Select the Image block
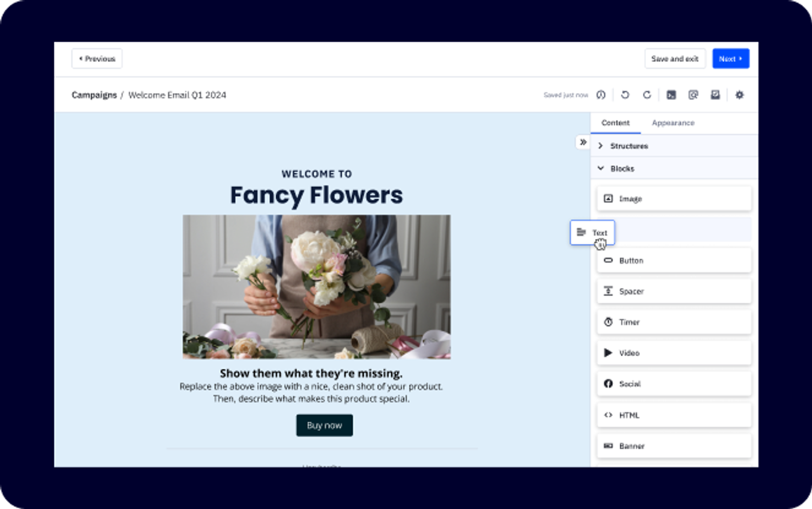Screen dimensions: 812x509 674,199
